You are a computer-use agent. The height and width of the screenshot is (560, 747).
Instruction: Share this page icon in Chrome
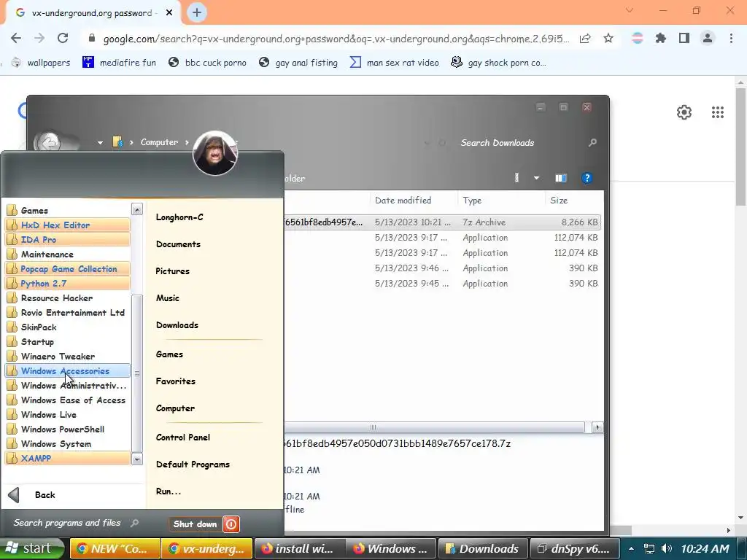[585, 38]
